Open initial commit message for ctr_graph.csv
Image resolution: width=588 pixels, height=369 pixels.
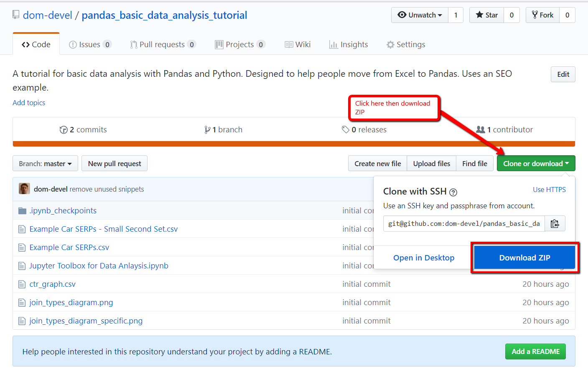point(367,284)
